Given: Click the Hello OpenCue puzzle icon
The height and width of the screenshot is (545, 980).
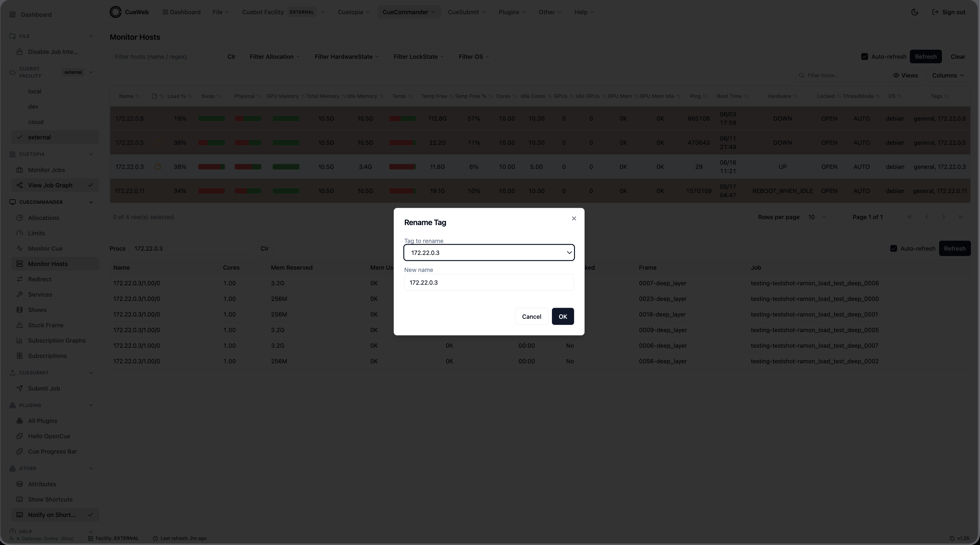Looking at the screenshot, I should click(x=20, y=436).
